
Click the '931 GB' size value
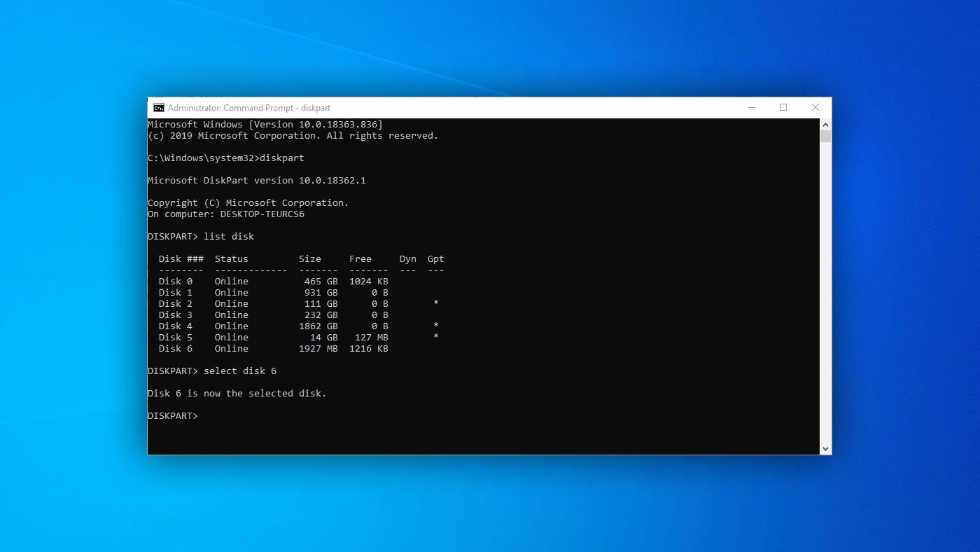coord(321,292)
